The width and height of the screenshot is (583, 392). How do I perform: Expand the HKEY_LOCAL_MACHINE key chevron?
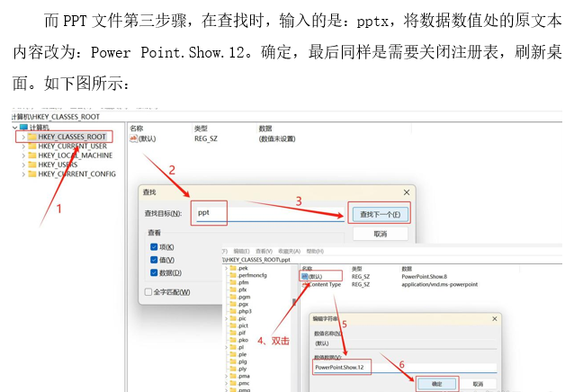tap(23, 156)
